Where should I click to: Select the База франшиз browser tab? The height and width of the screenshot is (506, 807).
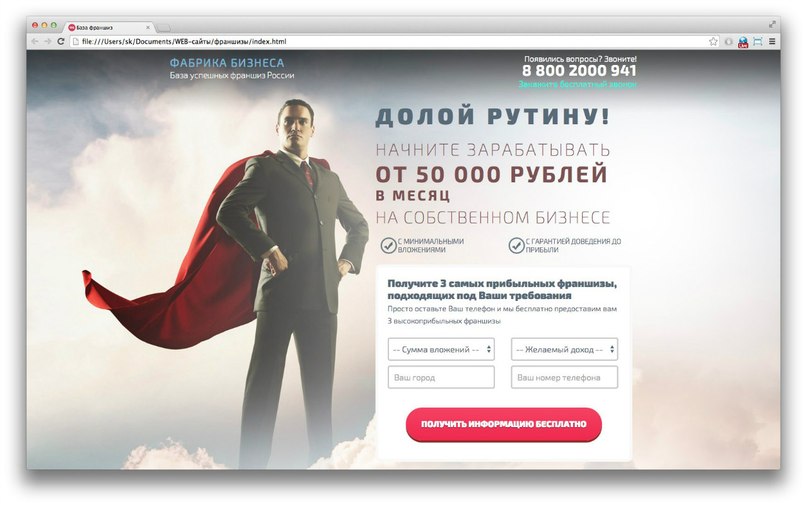109,27
